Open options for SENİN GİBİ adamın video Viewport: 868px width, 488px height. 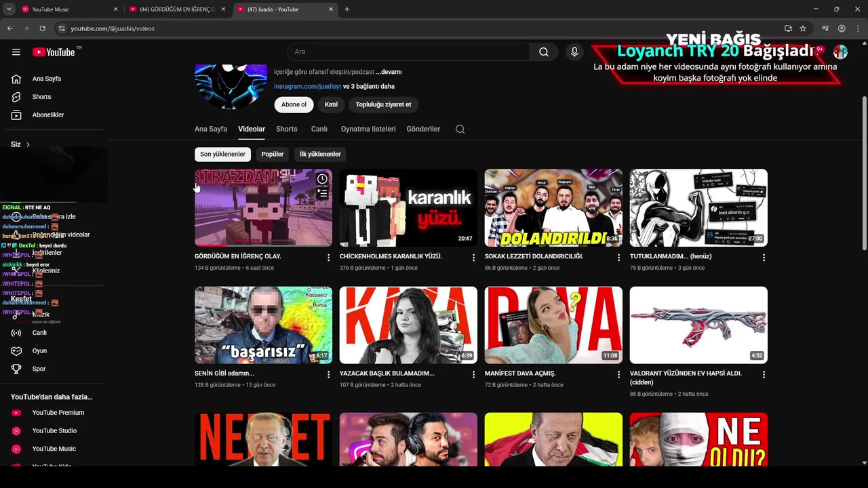click(328, 374)
